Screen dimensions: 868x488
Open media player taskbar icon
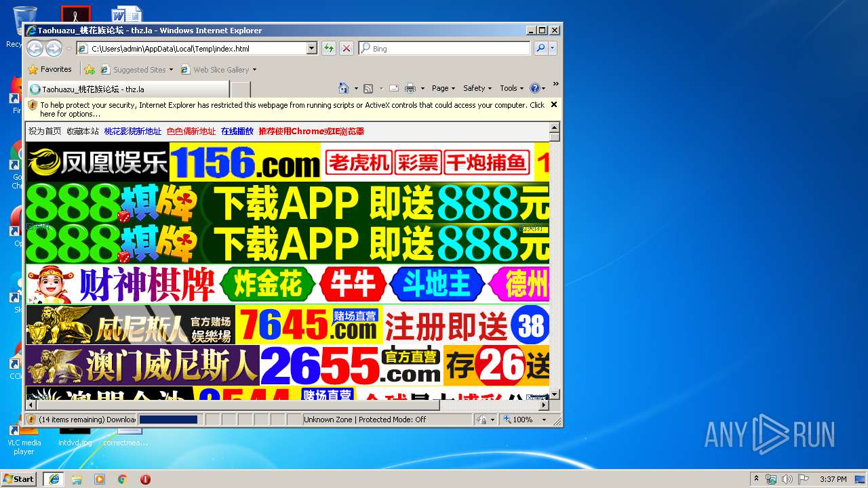click(100, 479)
